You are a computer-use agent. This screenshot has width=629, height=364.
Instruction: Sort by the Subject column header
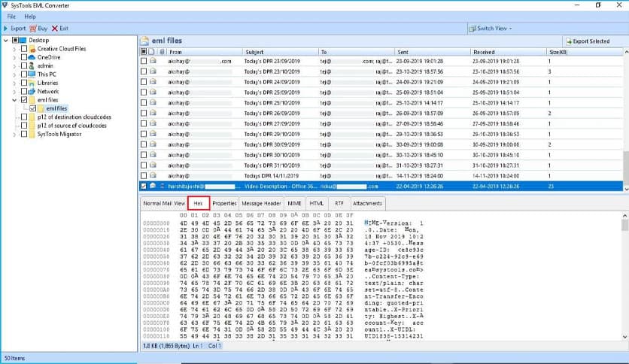(281, 52)
